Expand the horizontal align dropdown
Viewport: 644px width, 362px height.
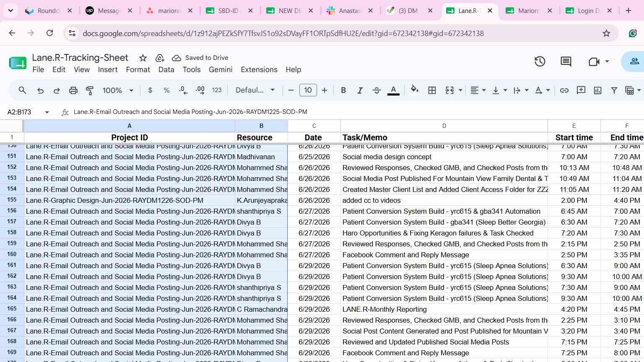coord(478,90)
